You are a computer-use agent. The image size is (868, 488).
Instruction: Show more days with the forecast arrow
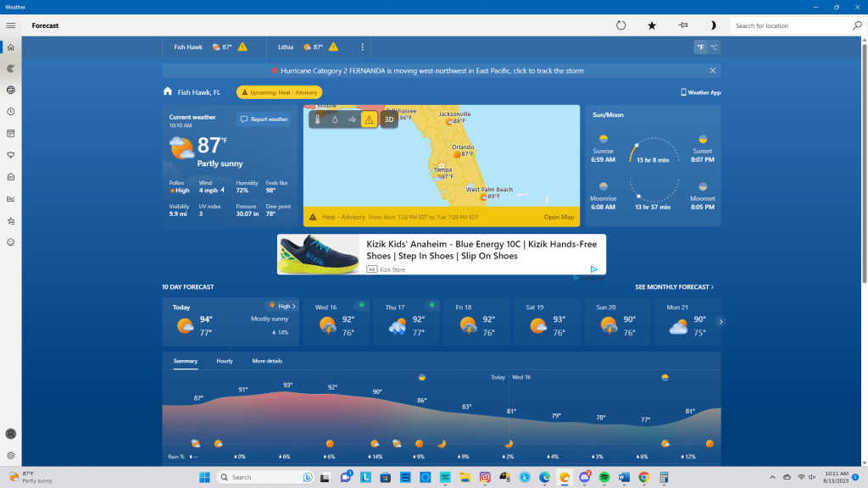pos(721,322)
